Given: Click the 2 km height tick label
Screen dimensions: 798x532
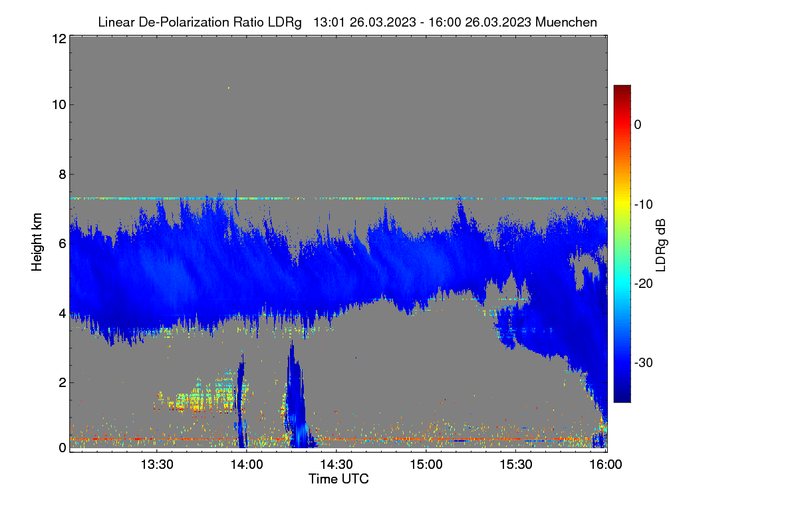Looking at the screenshot, I should tap(61, 382).
